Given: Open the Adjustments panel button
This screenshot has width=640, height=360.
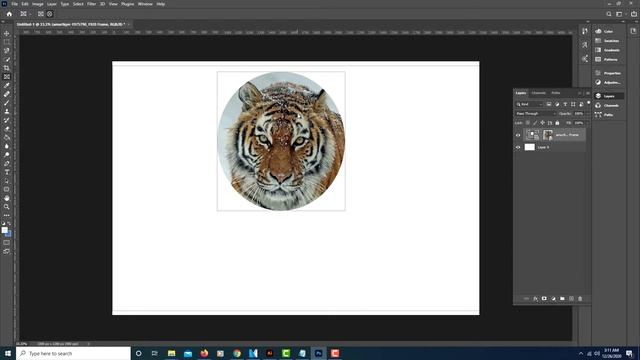Looking at the screenshot, I should (608, 82).
